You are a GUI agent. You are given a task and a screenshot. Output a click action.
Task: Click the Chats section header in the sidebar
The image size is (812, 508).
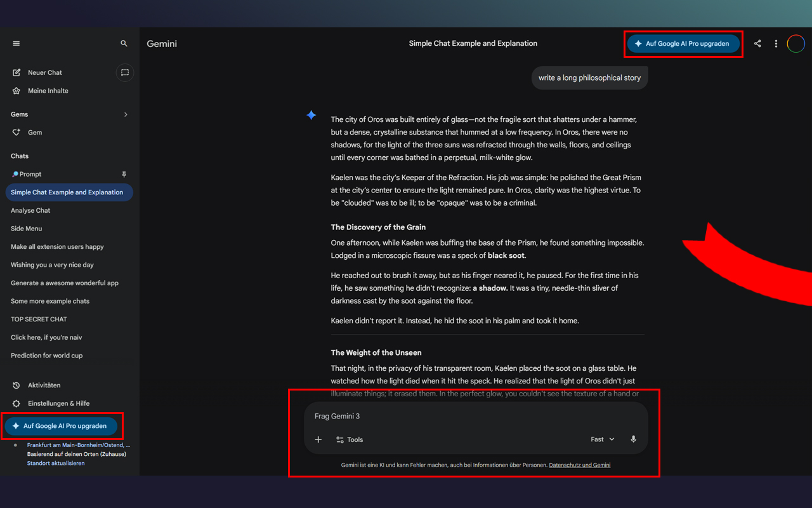[x=20, y=156]
